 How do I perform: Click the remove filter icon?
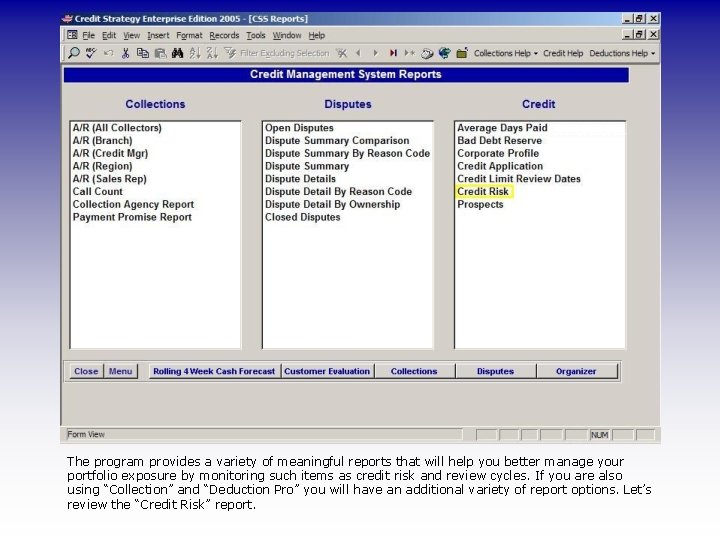pos(341,53)
